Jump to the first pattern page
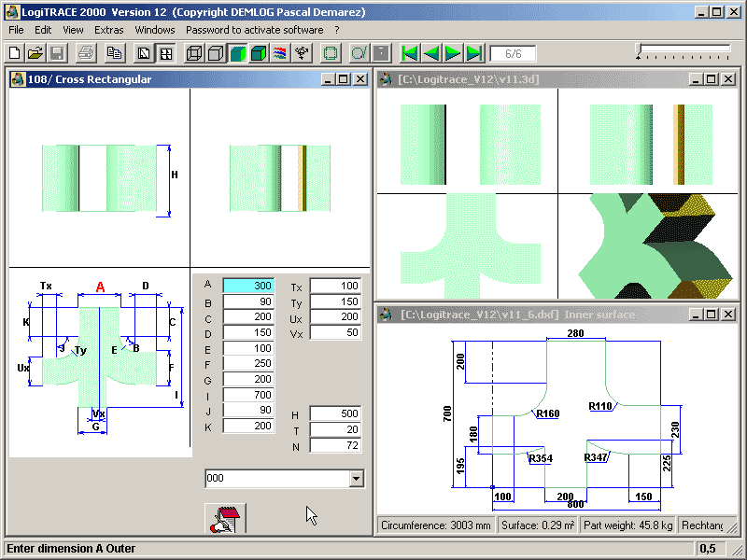The width and height of the screenshot is (747, 560). pos(410,53)
